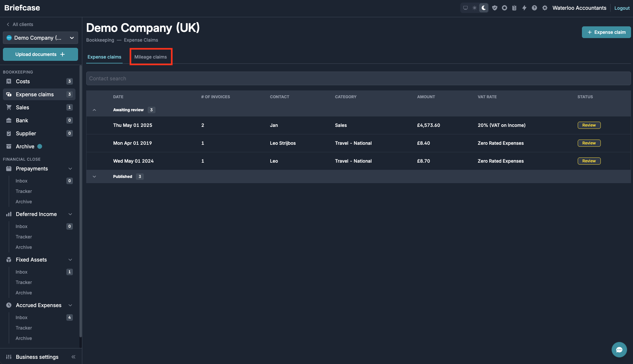Open the clipboard list icon in header
The image size is (633, 364).
tap(514, 8)
